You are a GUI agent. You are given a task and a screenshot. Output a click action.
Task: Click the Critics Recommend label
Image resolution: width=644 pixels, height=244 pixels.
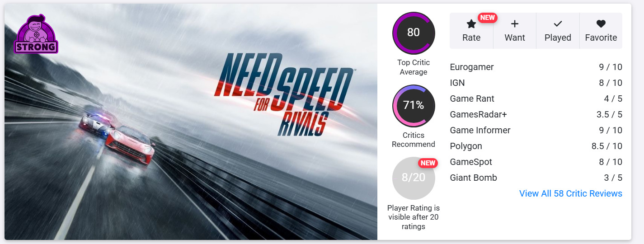[x=414, y=140]
